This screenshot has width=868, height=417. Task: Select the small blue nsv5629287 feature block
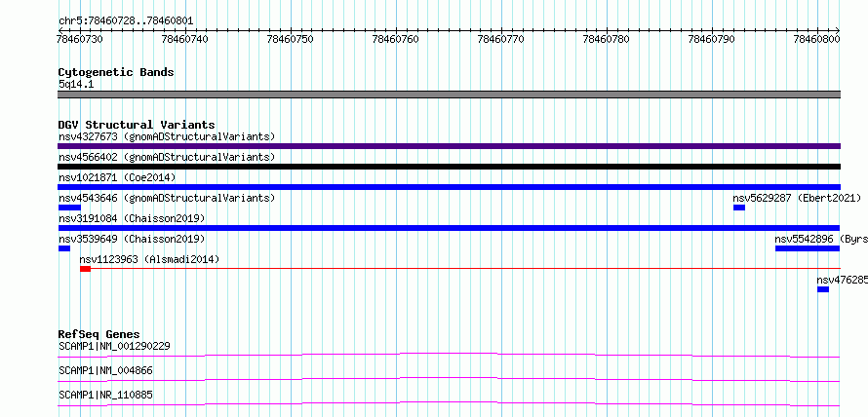[739, 208]
